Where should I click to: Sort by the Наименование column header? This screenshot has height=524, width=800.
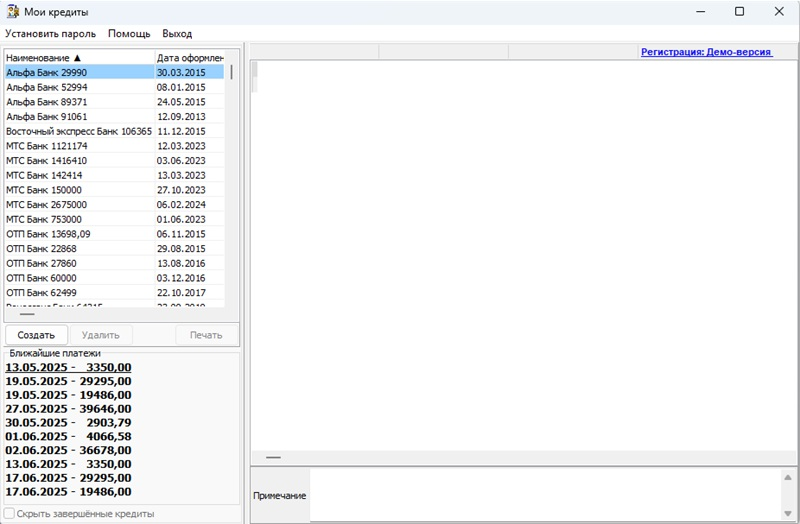pos(79,58)
